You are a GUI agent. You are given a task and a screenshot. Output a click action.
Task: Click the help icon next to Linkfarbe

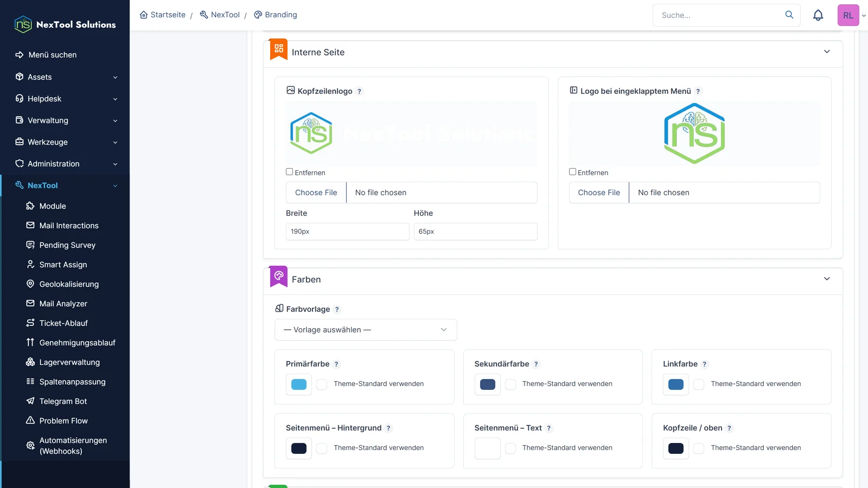[705, 364]
